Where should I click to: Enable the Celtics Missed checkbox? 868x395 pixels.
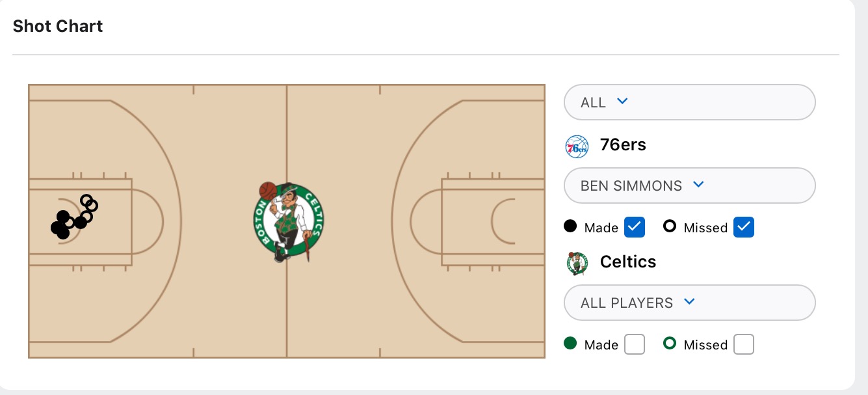[744, 344]
